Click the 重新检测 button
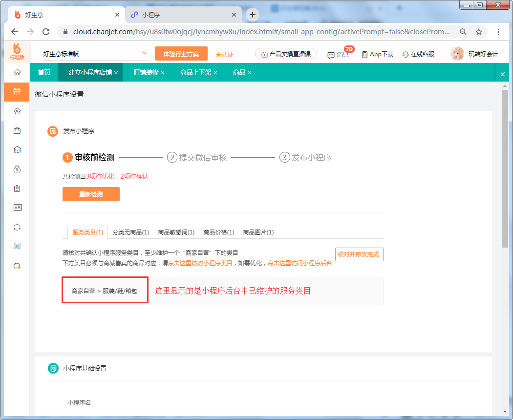Viewport: 513px width, 420px height. pos(91,194)
